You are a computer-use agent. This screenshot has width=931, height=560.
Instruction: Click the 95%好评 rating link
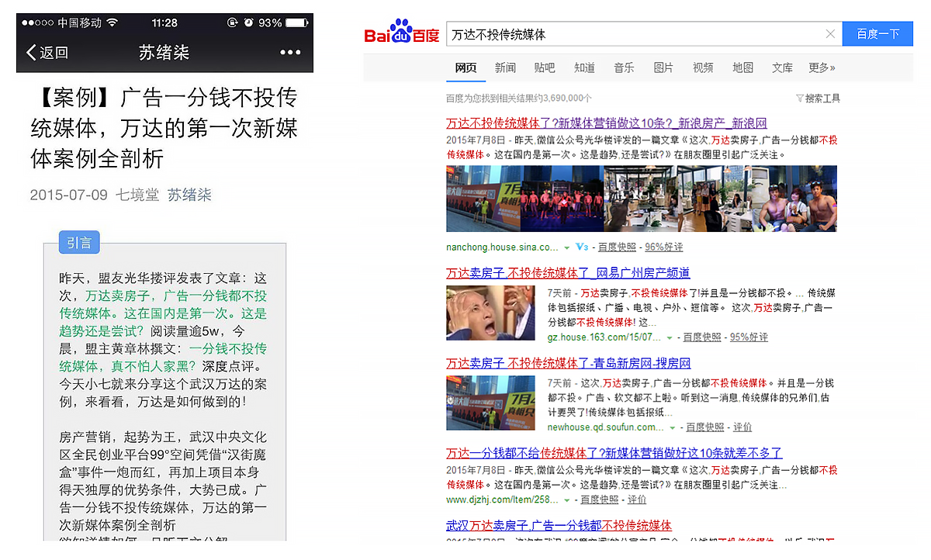click(x=749, y=337)
